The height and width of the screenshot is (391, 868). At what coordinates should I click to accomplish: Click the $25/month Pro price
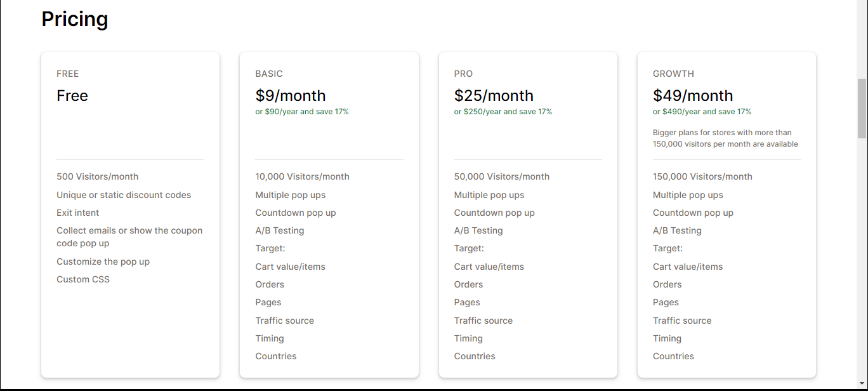coord(494,96)
